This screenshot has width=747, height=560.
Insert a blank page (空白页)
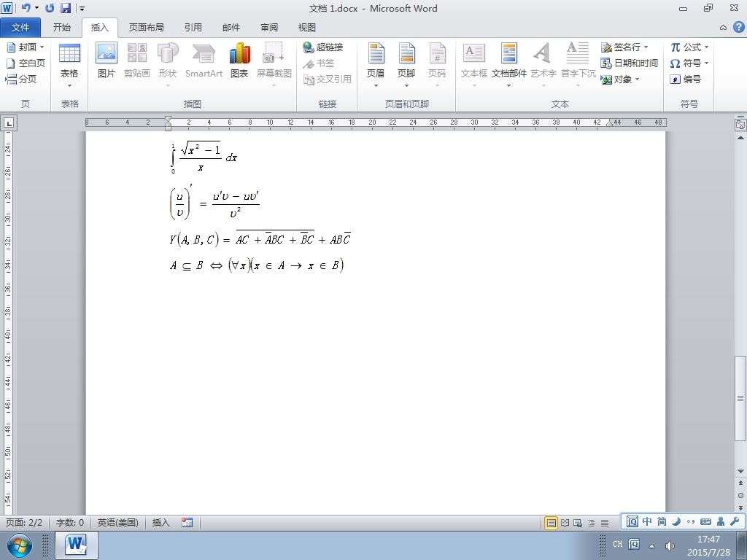26,63
